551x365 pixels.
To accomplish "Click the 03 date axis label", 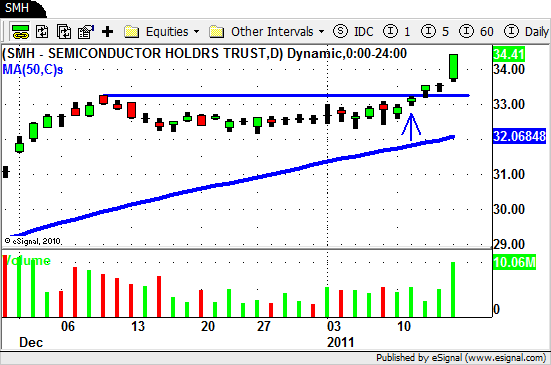I will [334, 326].
